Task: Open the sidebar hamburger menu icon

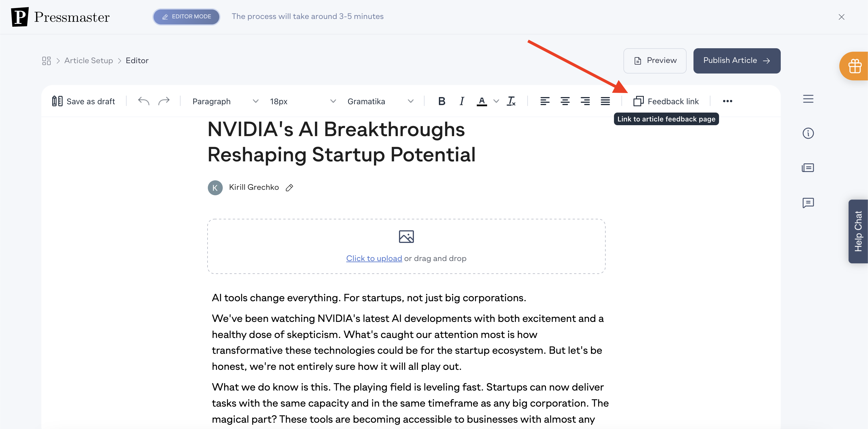Action: point(808,99)
